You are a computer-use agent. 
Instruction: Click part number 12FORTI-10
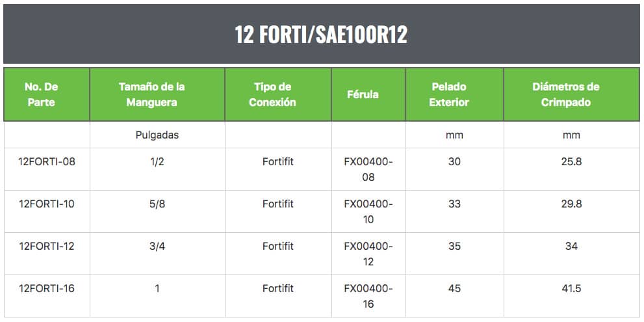pyautogui.click(x=47, y=204)
